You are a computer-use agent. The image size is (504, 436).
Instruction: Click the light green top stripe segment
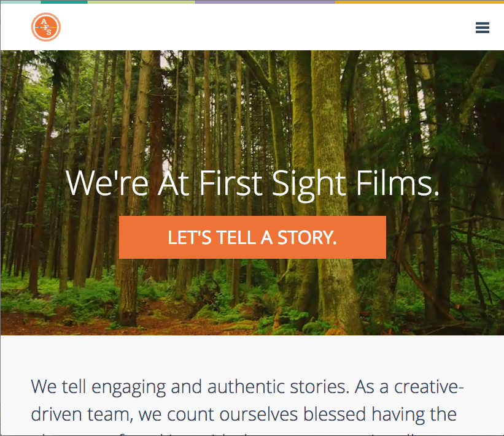(x=141, y=2)
